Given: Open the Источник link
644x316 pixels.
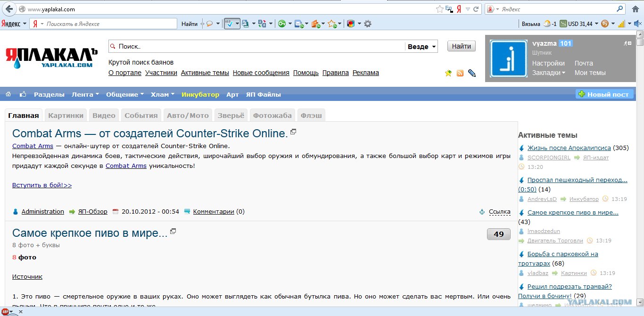Looking at the screenshot, I should click(x=27, y=276).
